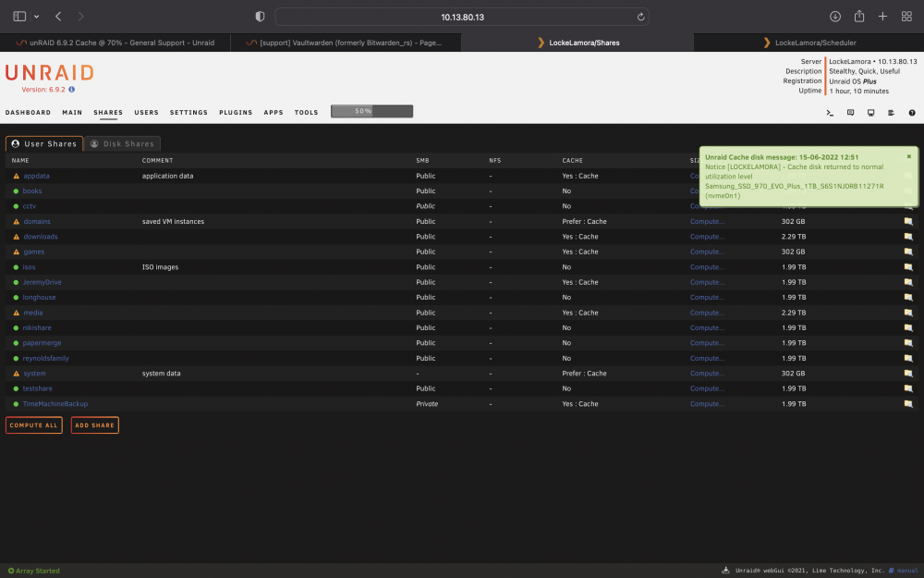The image size is (924, 578).
Task: Browse the TimeMachineBackup share folder icon
Action: coord(908,404)
